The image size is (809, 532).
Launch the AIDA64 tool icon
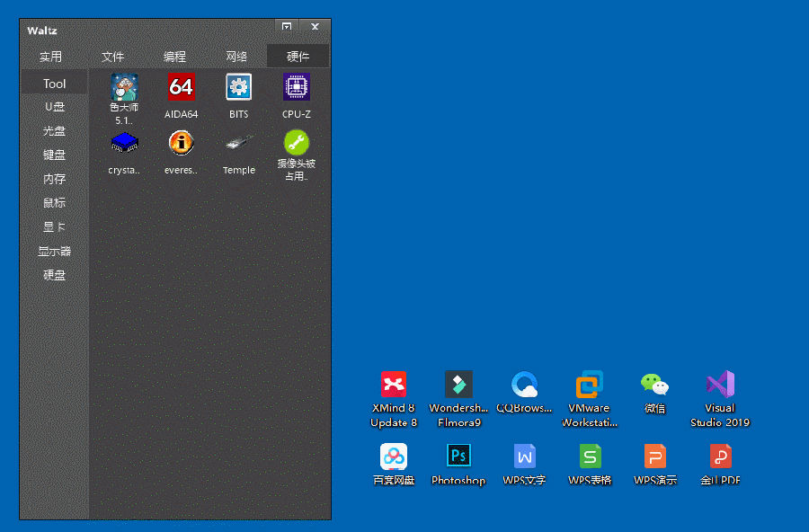(182, 87)
